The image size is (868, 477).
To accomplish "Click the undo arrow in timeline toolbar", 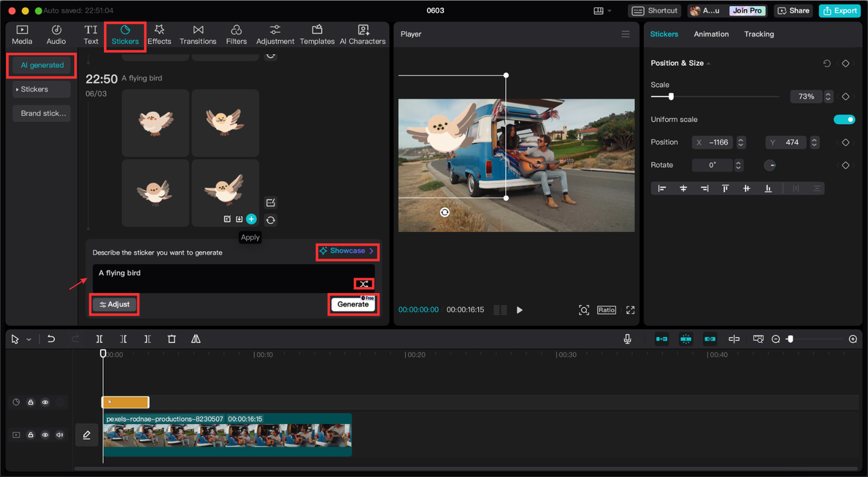I will (x=51, y=339).
